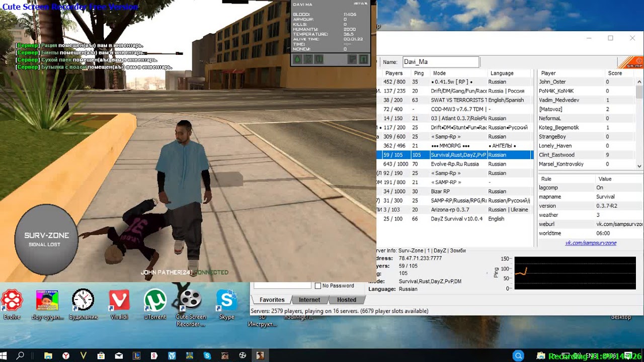Click the Name input field
Image resolution: width=644 pixels, height=362 pixels.
click(440, 62)
